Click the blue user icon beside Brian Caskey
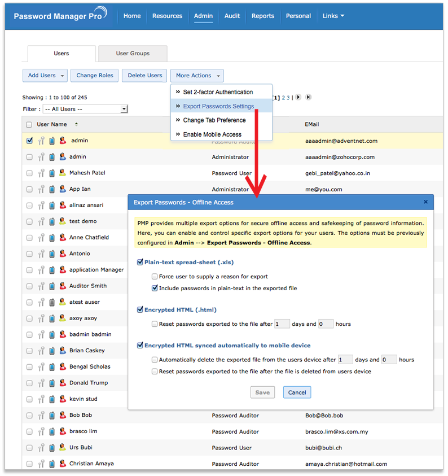The width and height of the screenshot is (448, 476). tap(63, 351)
